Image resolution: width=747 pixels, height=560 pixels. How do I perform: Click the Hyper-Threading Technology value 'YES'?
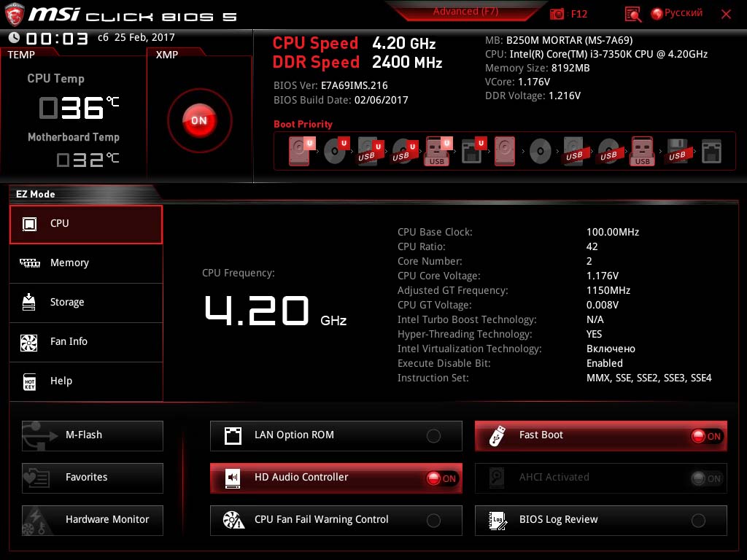(x=594, y=334)
